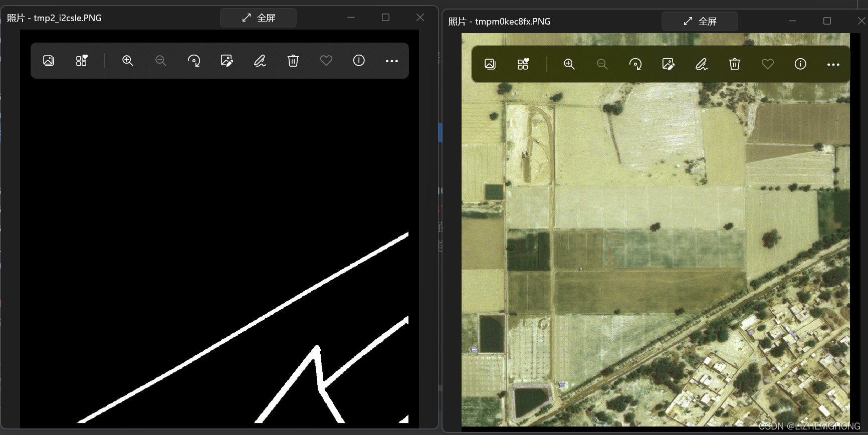Favorite tmp2_i2csle.PNG with heart icon

pyautogui.click(x=326, y=61)
